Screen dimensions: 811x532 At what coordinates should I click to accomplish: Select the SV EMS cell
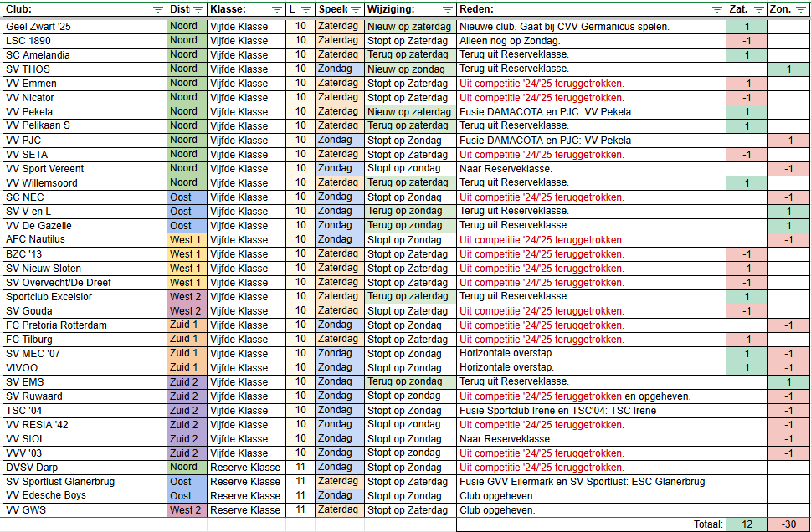click(x=85, y=382)
